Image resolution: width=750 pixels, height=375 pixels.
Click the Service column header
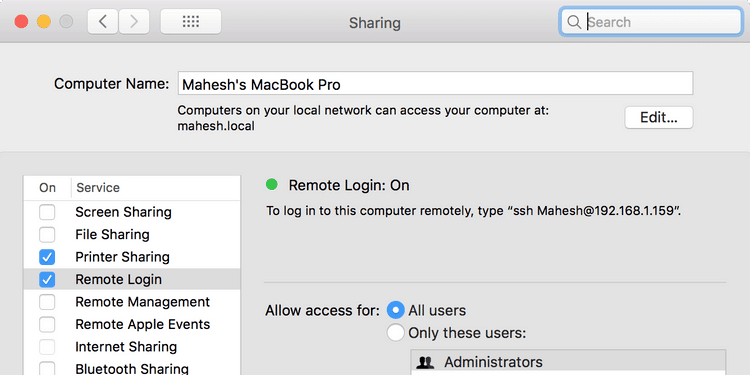tap(98, 188)
